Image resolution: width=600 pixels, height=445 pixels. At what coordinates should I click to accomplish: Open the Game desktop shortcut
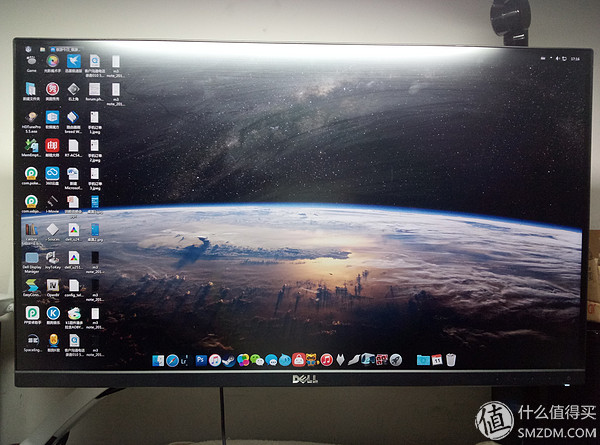[x=31, y=64]
